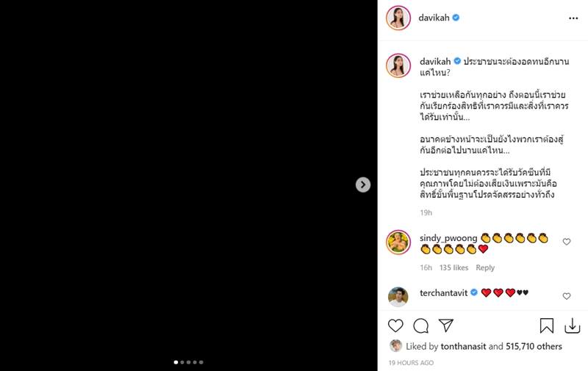Open sindy_pwoong profile picture
Screen dimensions: 588x371
click(398, 242)
